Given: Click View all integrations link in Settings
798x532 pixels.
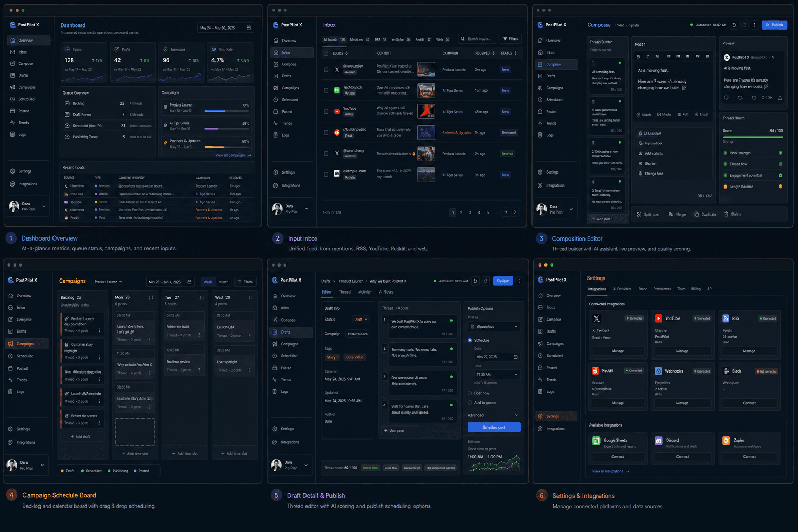Looking at the screenshot, I should coord(610,471).
